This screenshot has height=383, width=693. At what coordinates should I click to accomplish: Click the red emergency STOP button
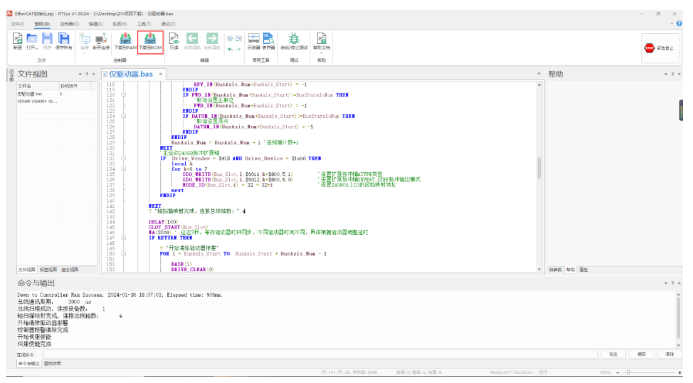[x=649, y=48]
